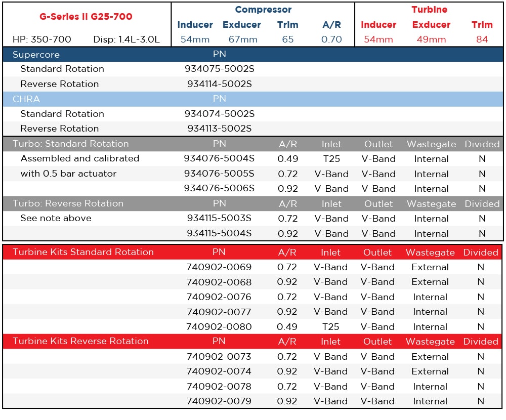Viewport: 506px width, 420px height.
Task: Click the Turbo: Reverse Rotation header
Action: 253,203
